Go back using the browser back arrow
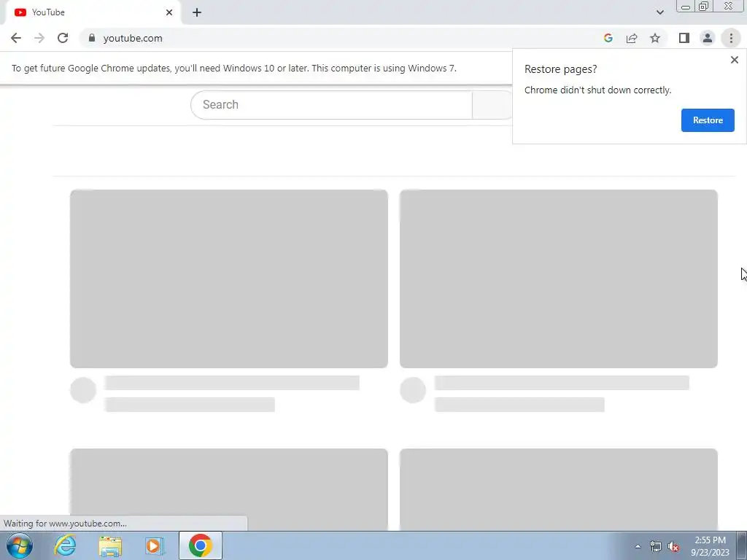 [x=16, y=38]
